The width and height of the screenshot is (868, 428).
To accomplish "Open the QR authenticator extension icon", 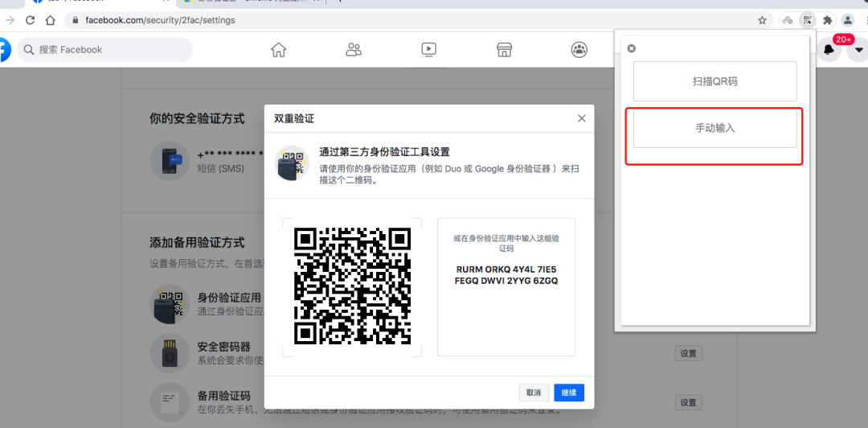I will pos(808,20).
